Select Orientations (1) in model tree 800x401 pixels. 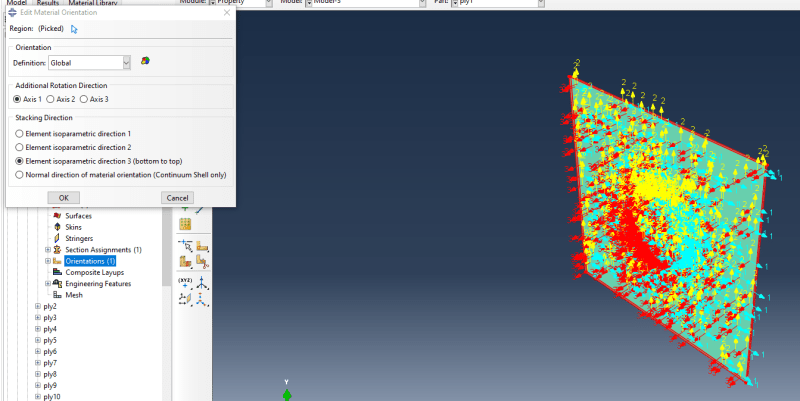tap(90, 261)
